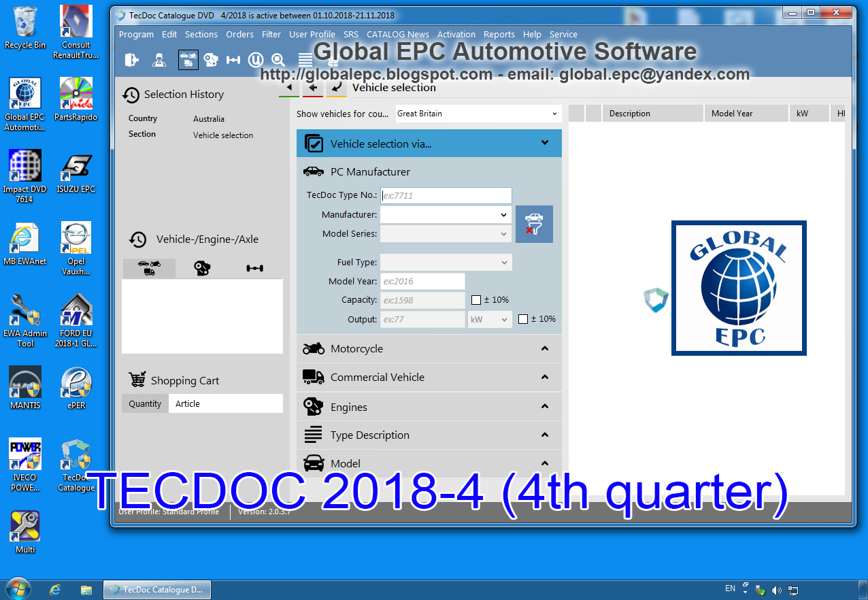Click the kW column header
868x600 pixels.
[x=809, y=114]
